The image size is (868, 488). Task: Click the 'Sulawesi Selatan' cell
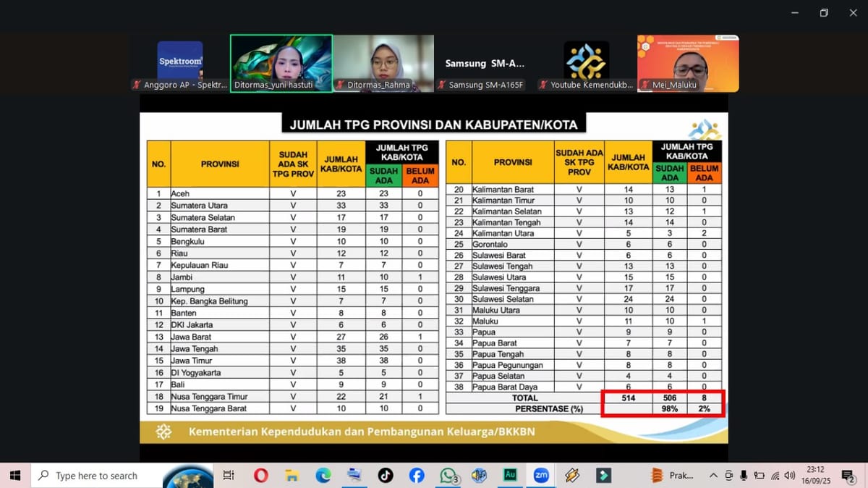(x=513, y=299)
